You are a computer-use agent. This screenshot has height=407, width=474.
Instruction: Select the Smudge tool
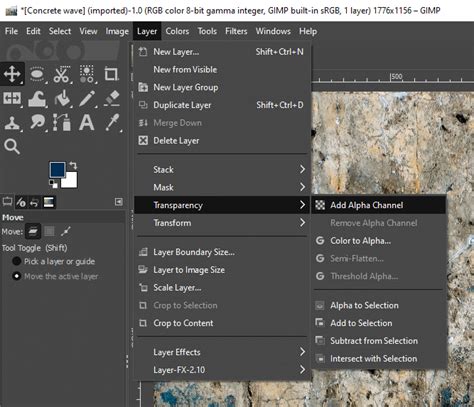[37, 123]
